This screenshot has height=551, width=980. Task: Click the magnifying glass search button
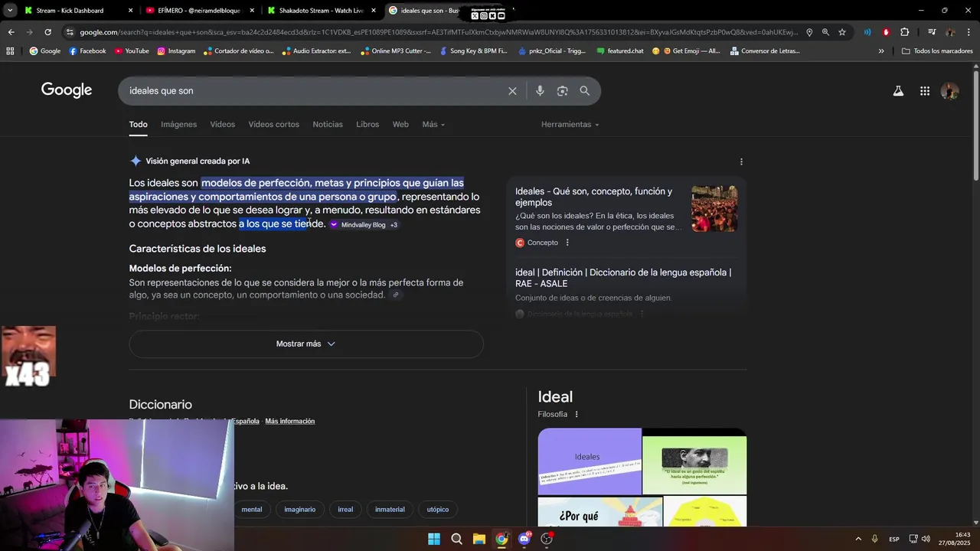point(585,91)
